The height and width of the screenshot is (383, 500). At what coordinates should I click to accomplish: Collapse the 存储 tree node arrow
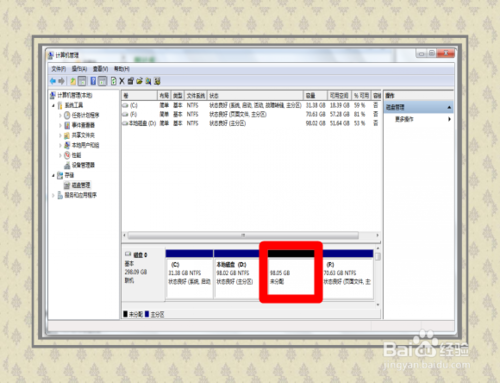53,175
